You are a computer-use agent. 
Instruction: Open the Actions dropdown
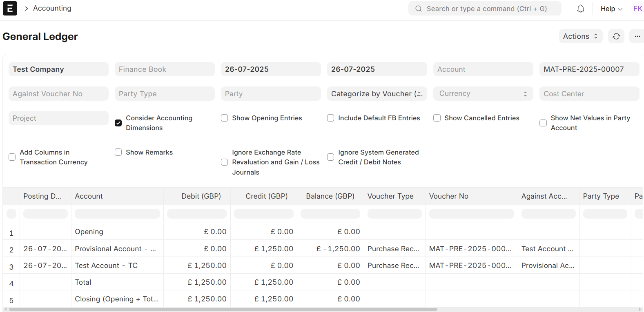coord(580,36)
